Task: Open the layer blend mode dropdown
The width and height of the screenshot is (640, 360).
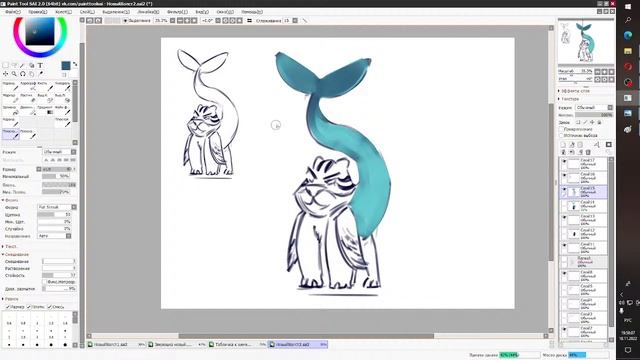Action: coord(594,107)
